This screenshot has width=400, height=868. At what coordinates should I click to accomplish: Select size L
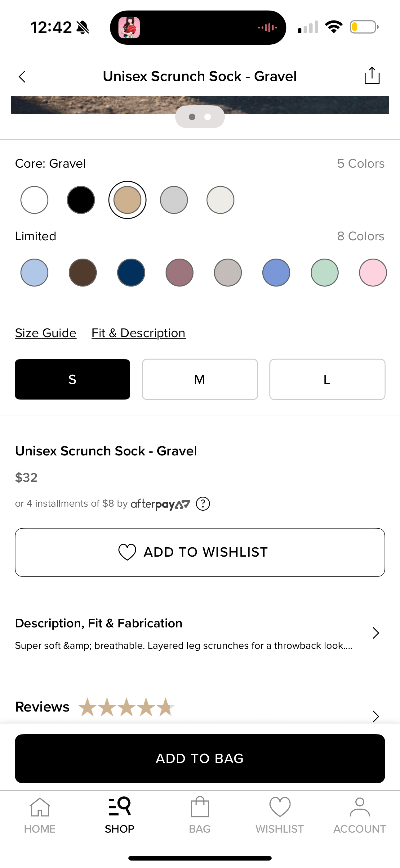pyautogui.click(x=327, y=379)
